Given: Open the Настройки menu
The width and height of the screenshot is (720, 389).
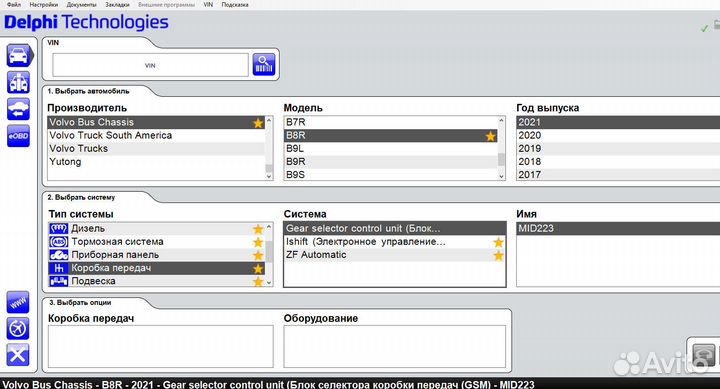Looking at the screenshot, I should tap(44, 5).
